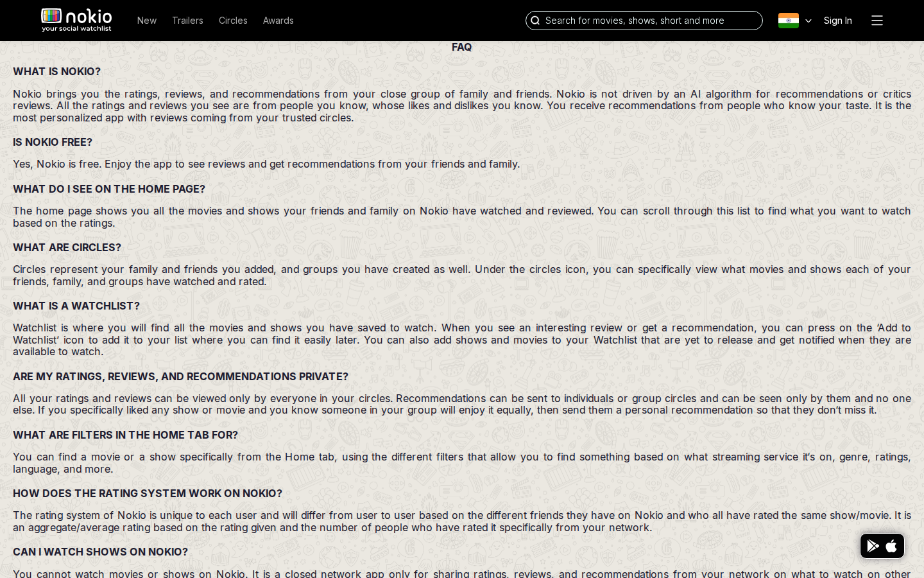
Task: Click the Google Play store icon
Action: point(873,546)
